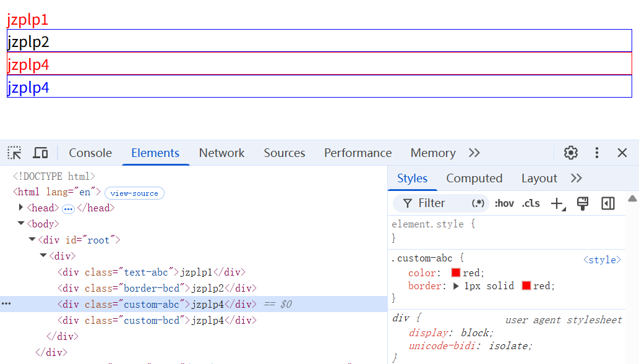Click the jzplp2 blue-bordered box
The height and width of the screenshot is (364, 639).
point(319,41)
